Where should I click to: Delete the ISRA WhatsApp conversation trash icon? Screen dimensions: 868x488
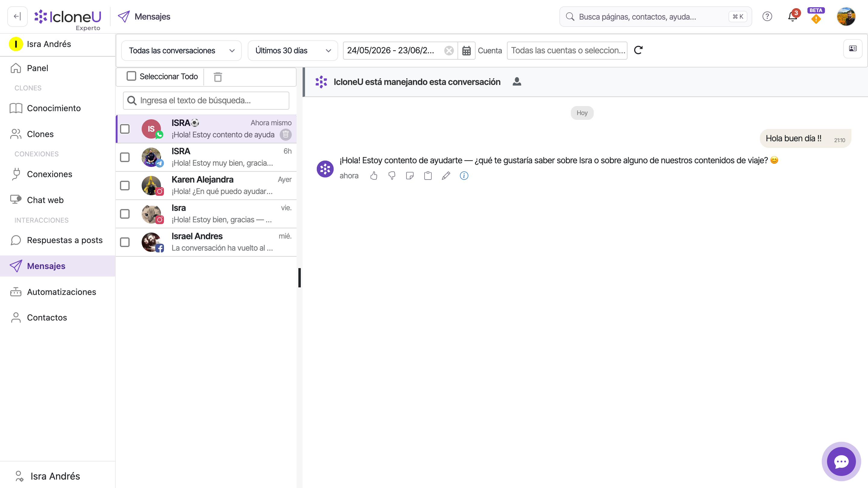pyautogui.click(x=285, y=135)
